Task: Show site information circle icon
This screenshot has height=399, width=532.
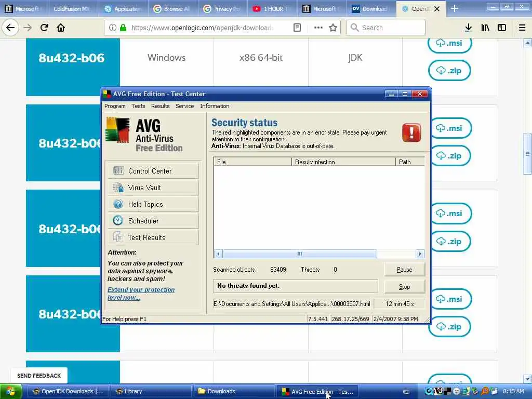Action: (112, 28)
